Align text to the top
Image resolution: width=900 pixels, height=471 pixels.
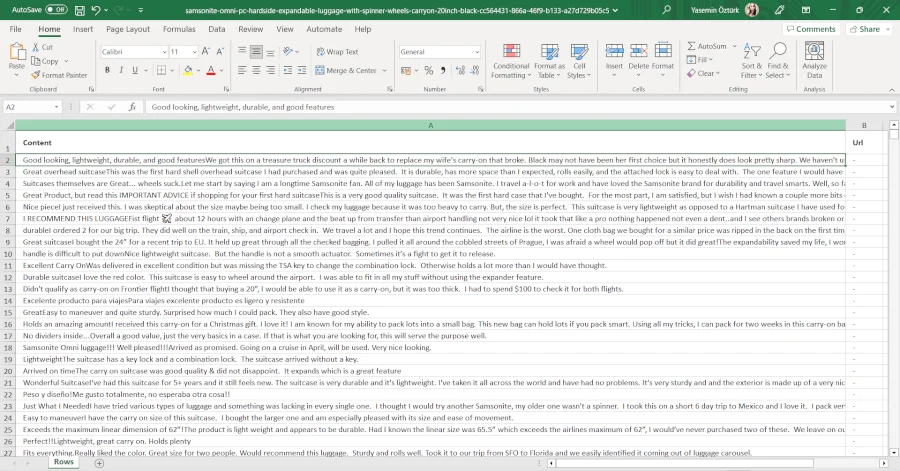pos(242,52)
